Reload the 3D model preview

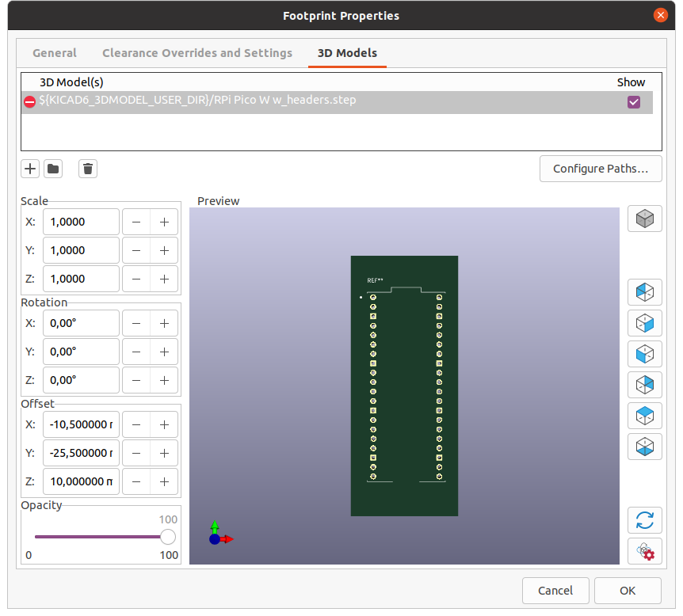point(644,520)
